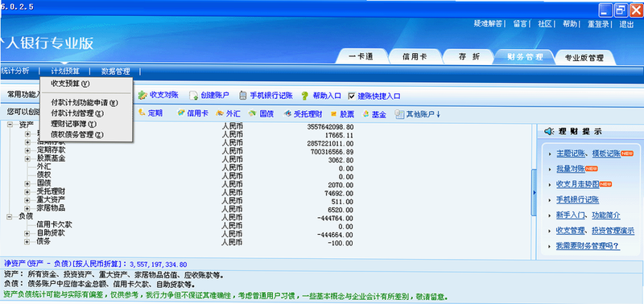Open the 批量对账 tip link

571,169
